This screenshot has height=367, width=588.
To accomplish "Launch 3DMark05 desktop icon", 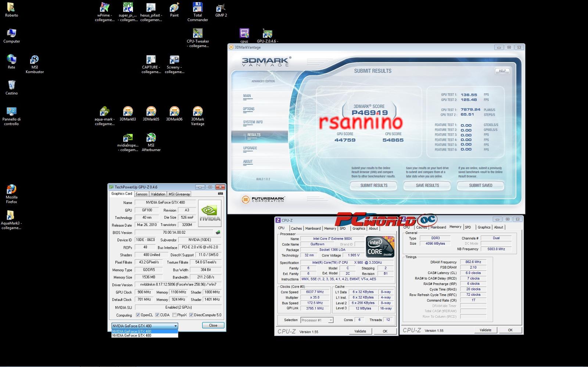I will [x=151, y=114].
